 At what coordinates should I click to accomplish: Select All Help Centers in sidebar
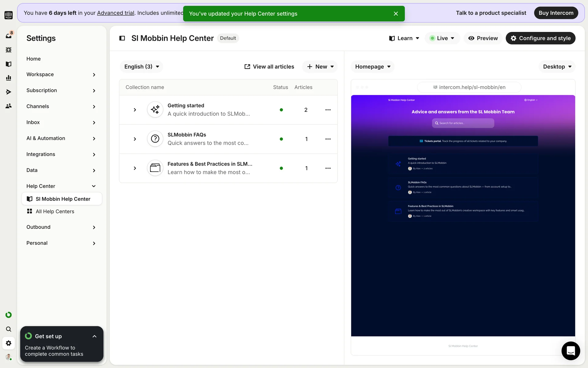point(55,211)
